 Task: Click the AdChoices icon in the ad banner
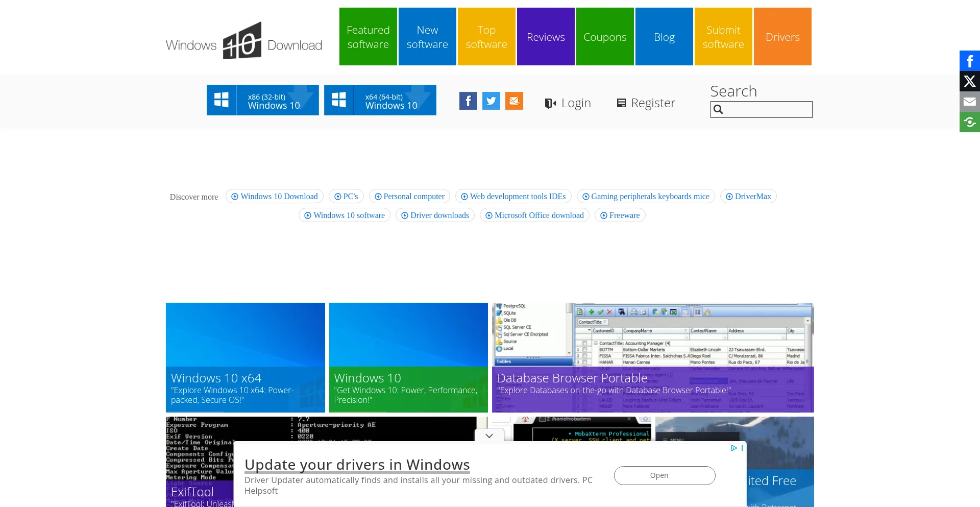(733, 448)
